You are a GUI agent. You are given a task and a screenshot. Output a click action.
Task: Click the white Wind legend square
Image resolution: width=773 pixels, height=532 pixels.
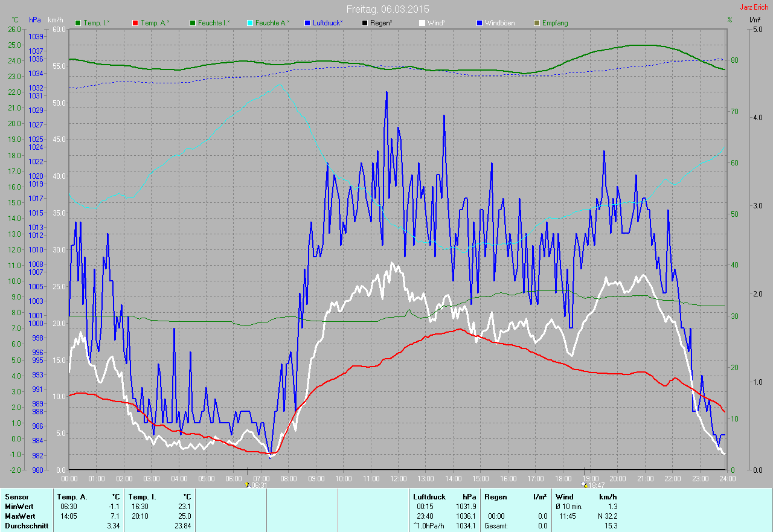[x=422, y=23]
